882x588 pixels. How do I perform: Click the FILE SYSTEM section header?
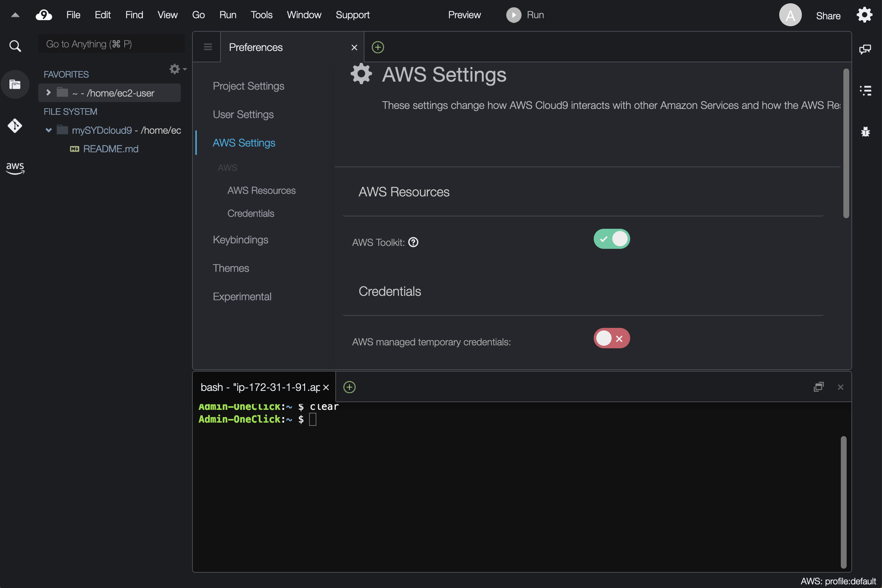[x=71, y=112]
